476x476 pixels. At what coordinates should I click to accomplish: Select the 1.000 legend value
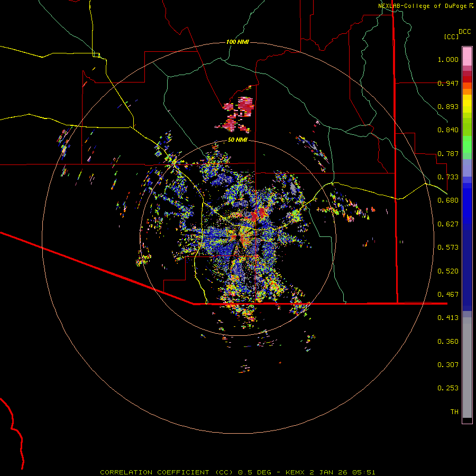point(448,59)
